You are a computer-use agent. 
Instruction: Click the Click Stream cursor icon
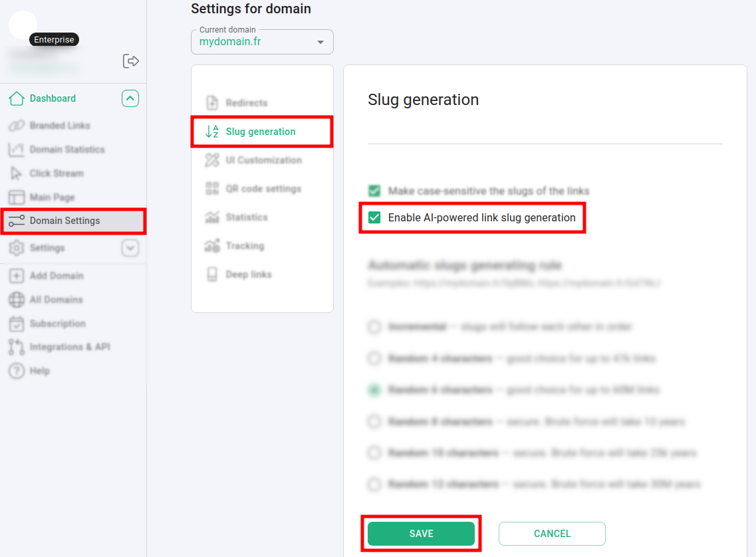click(17, 173)
